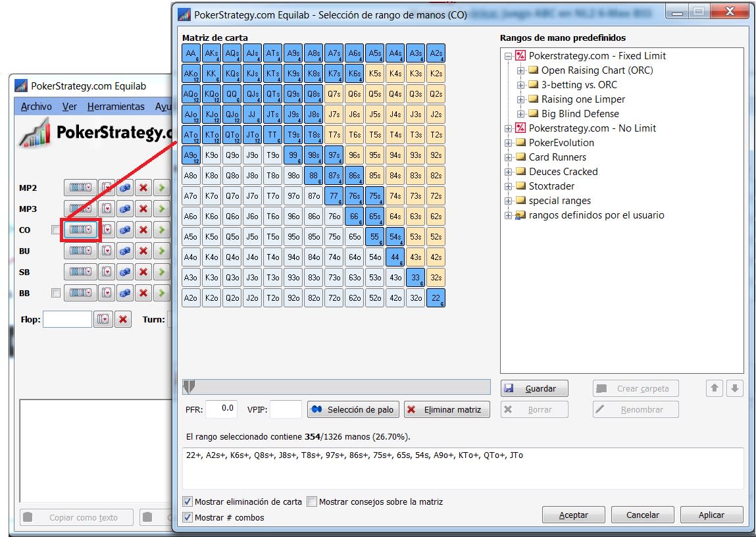Screen dimensions: 756x537
Task: Open hand range selector for SB row
Action: click(x=80, y=272)
